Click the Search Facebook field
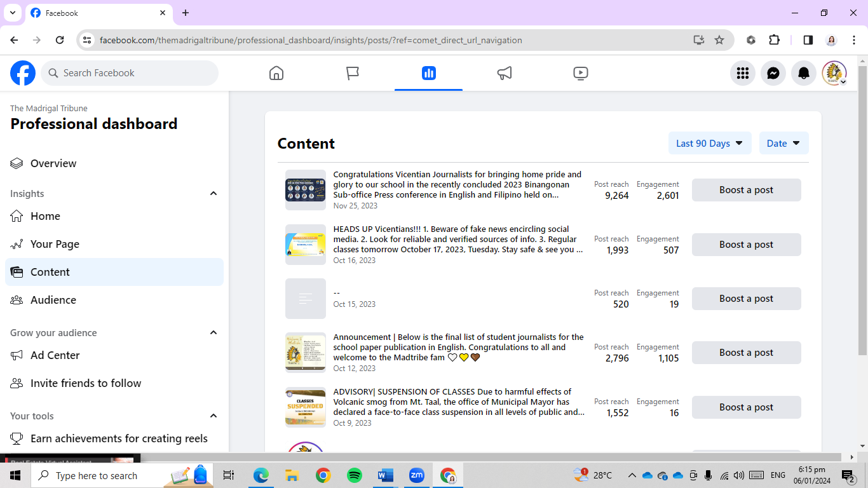Screen dimensions: 868x488 (x=130, y=73)
